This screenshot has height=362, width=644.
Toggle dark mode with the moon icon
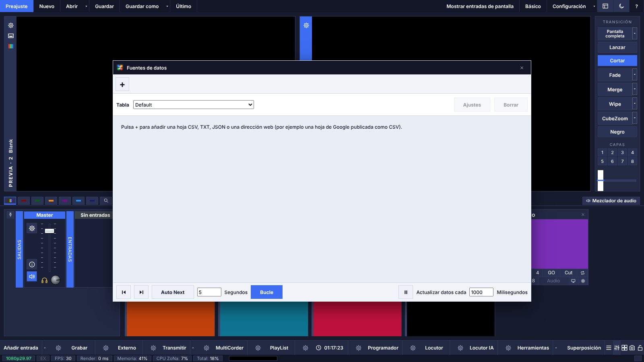coord(621,6)
